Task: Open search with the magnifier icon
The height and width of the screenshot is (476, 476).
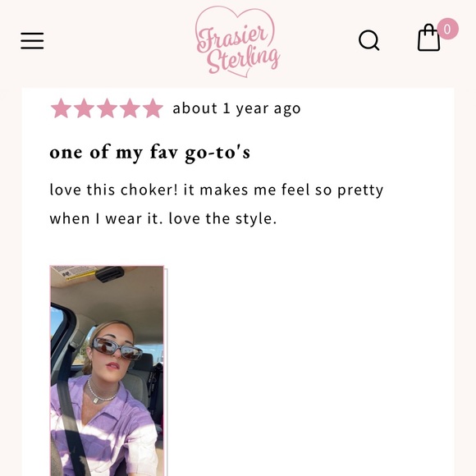Action: 369,40
